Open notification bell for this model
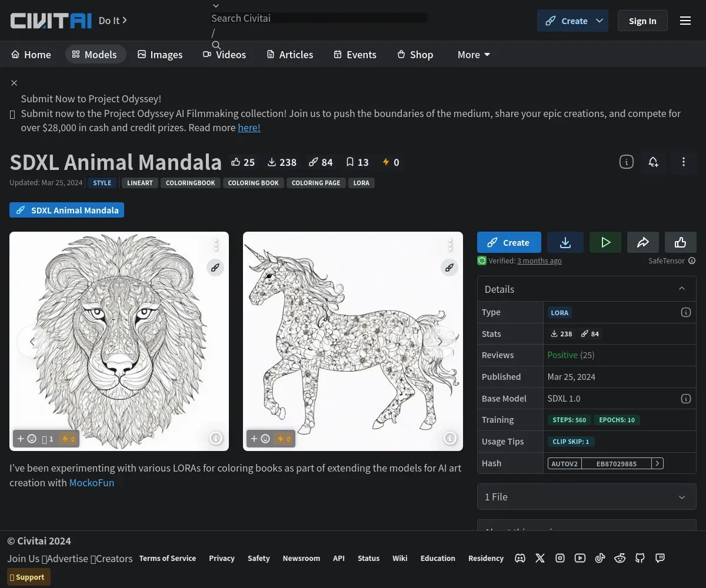 [653, 162]
